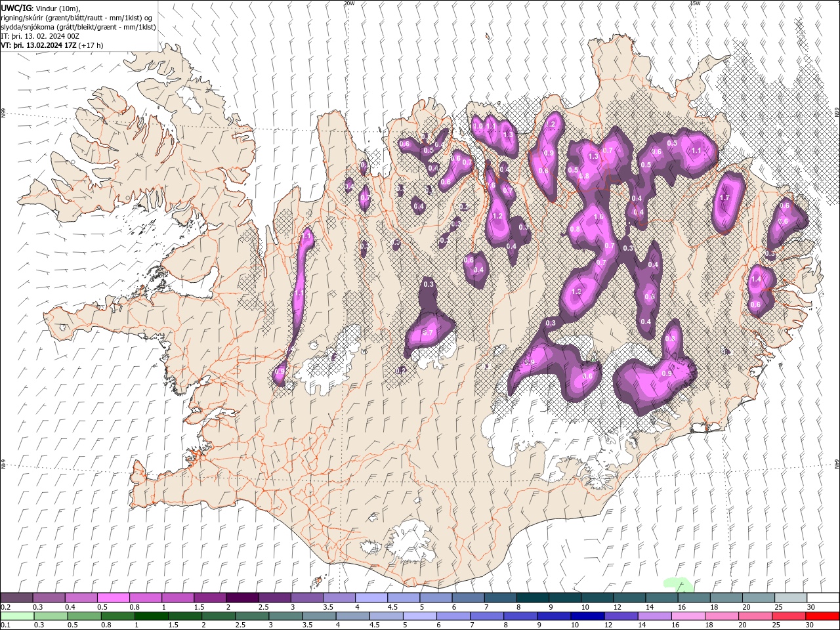Click the 15W longitude label
Screen dimensions: 840x630
(x=695, y=3)
